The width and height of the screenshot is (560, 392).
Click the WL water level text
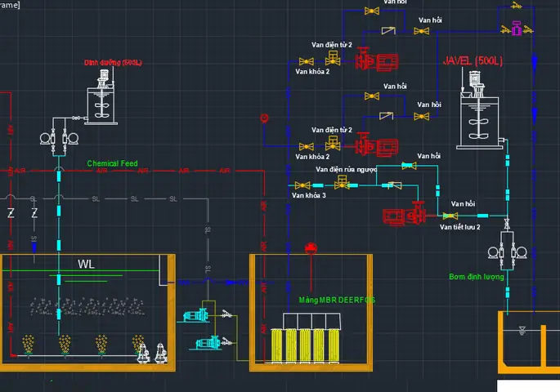click(x=86, y=264)
